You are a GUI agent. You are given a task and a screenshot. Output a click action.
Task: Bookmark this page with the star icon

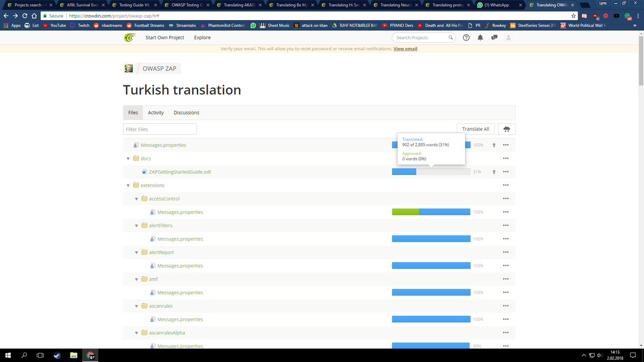pos(574,16)
